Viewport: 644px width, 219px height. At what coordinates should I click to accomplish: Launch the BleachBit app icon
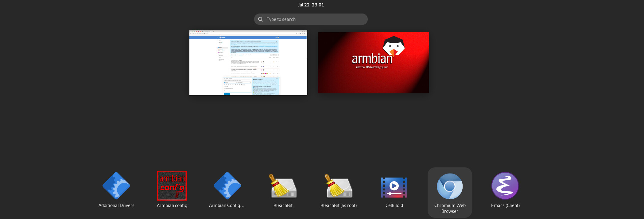pyautogui.click(x=283, y=186)
